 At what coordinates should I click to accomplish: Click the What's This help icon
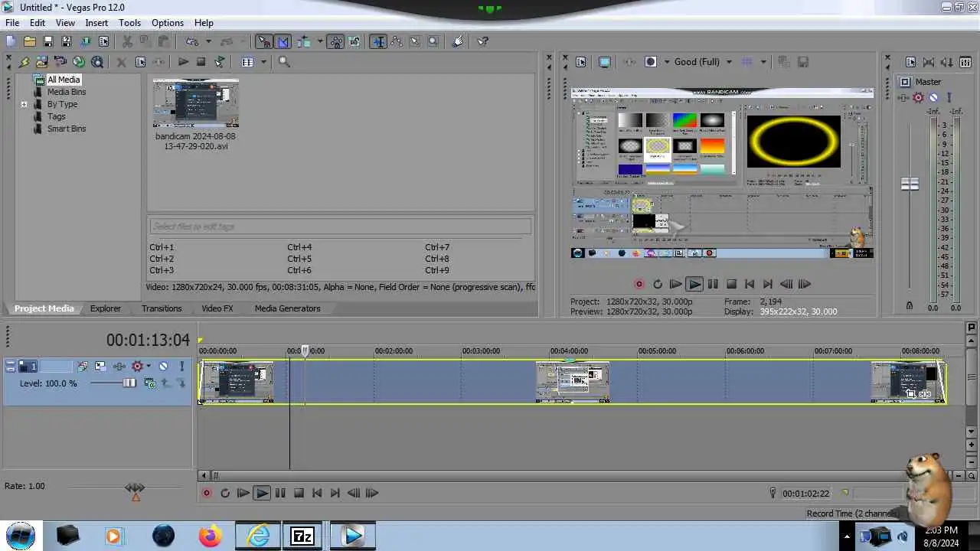pyautogui.click(x=482, y=41)
